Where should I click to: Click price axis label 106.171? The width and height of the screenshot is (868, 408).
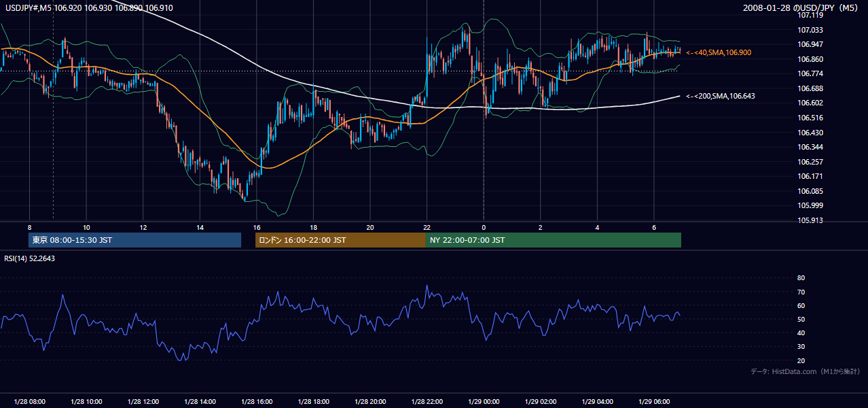tap(810, 176)
